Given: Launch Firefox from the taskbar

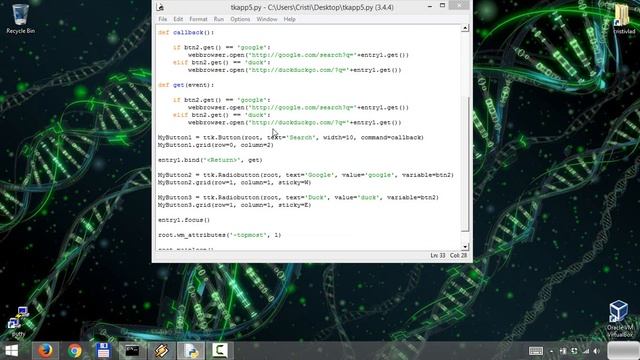Looking at the screenshot, I should [x=45, y=351].
